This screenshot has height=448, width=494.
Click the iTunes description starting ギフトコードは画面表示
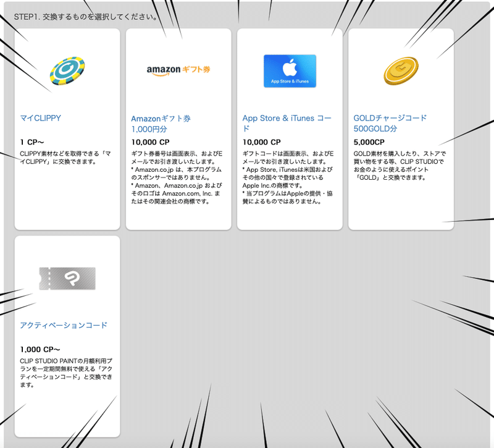[288, 158]
